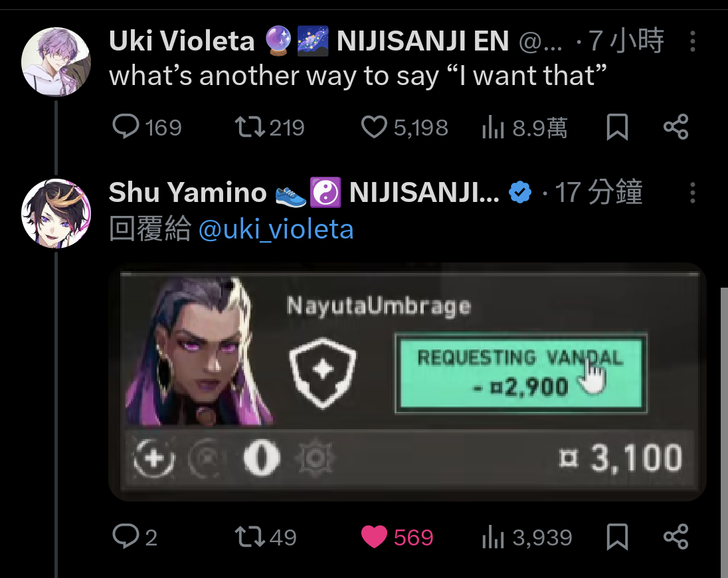Bookmark Shu Yamino's reply
The image size is (728, 578).
(617, 537)
